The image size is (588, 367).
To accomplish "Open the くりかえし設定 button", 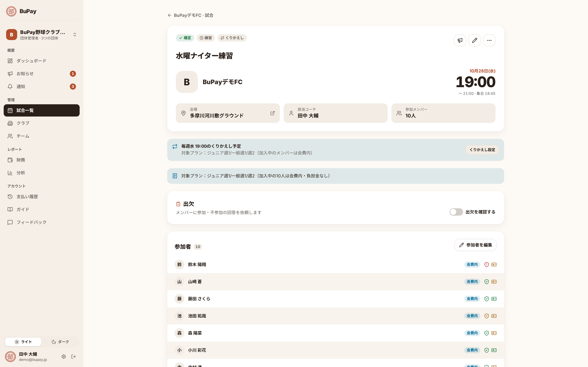I will tap(482, 150).
